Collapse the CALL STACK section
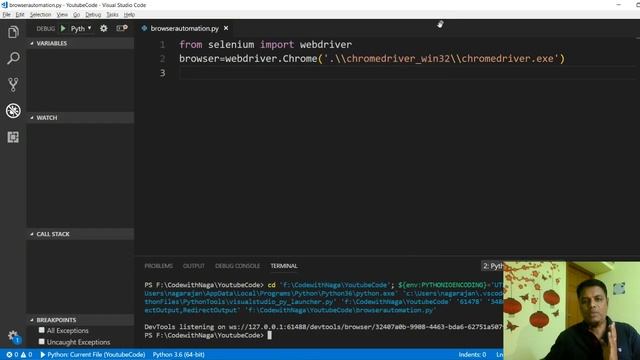 80,234
